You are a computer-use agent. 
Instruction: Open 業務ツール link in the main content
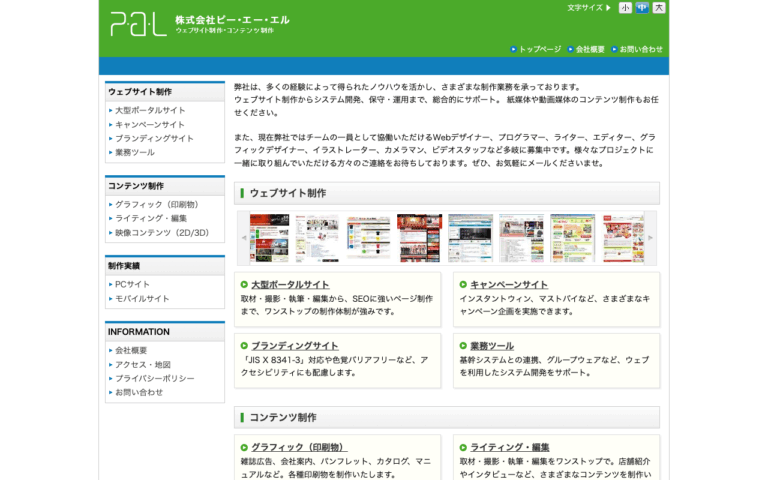coord(492,346)
